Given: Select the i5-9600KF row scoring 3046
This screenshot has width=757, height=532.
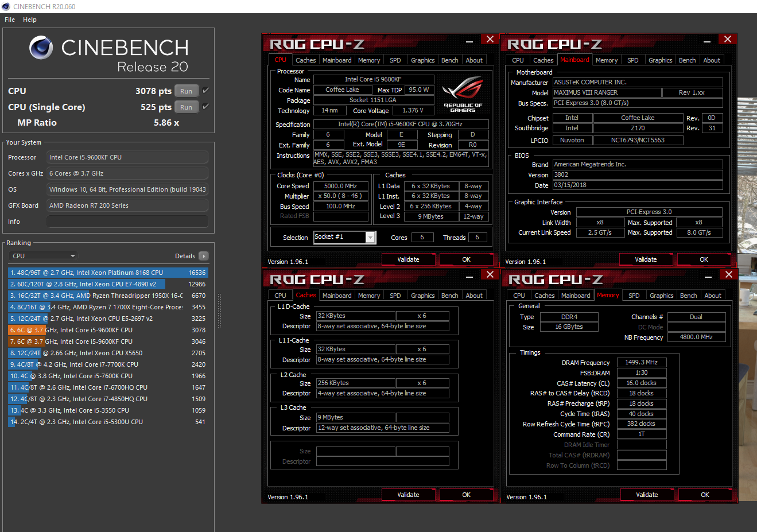Looking at the screenshot, I should click(x=108, y=341).
